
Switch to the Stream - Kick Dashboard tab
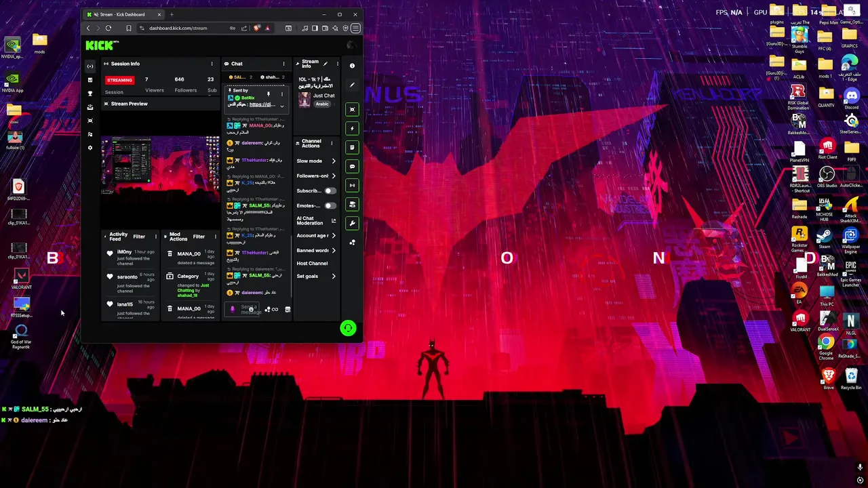[x=124, y=14]
